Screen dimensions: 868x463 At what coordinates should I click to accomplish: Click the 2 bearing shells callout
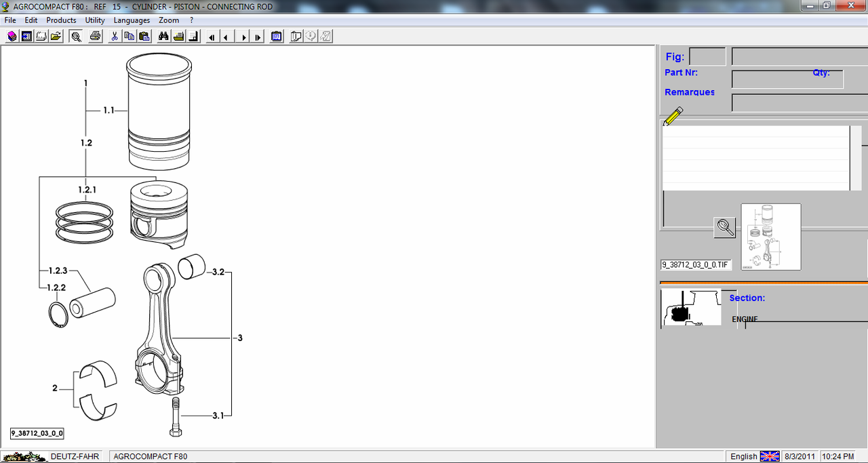pyautogui.click(x=55, y=388)
